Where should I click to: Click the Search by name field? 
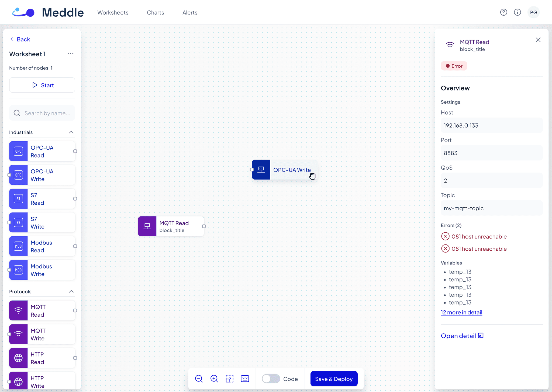pyautogui.click(x=42, y=113)
